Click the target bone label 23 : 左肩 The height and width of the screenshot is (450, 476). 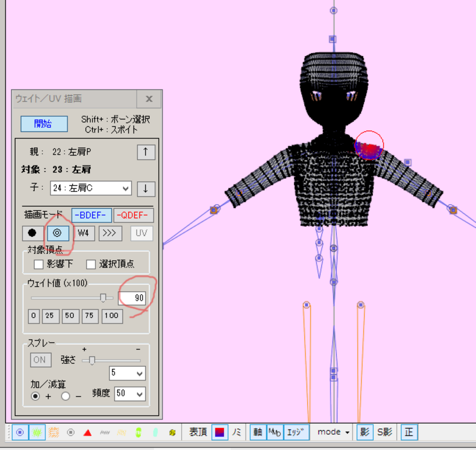[71, 169]
